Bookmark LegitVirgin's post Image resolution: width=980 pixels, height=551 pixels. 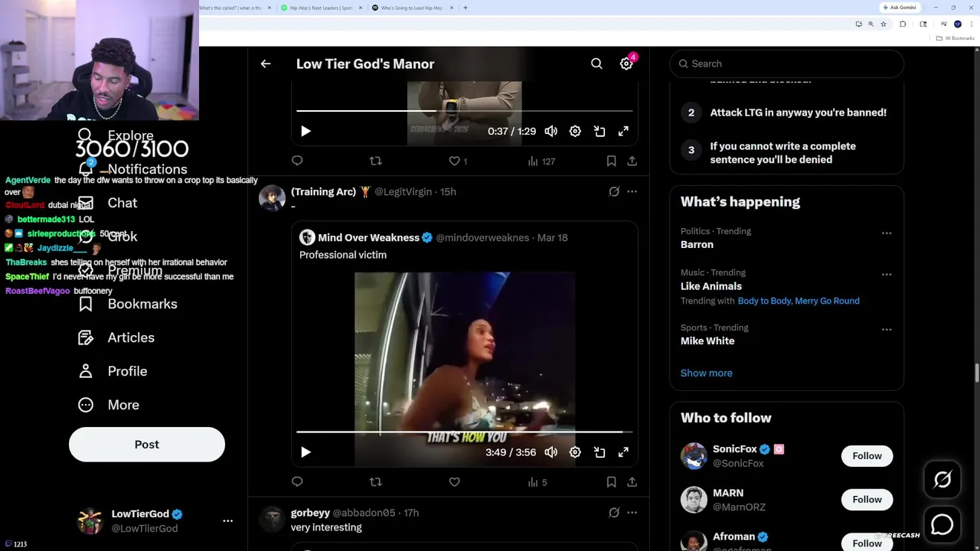tap(611, 481)
